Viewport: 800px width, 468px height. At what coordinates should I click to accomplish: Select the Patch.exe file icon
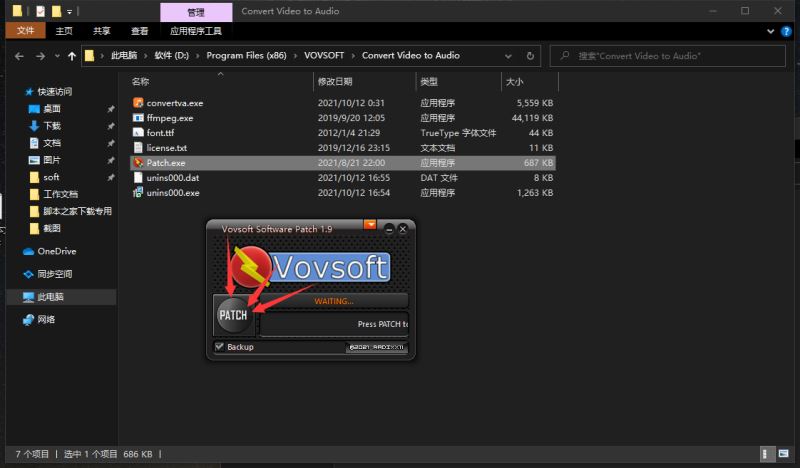click(x=138, y=163)
